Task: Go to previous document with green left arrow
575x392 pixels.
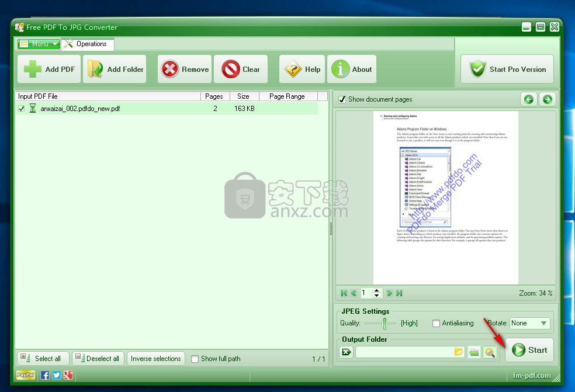Action: (528, 99)
